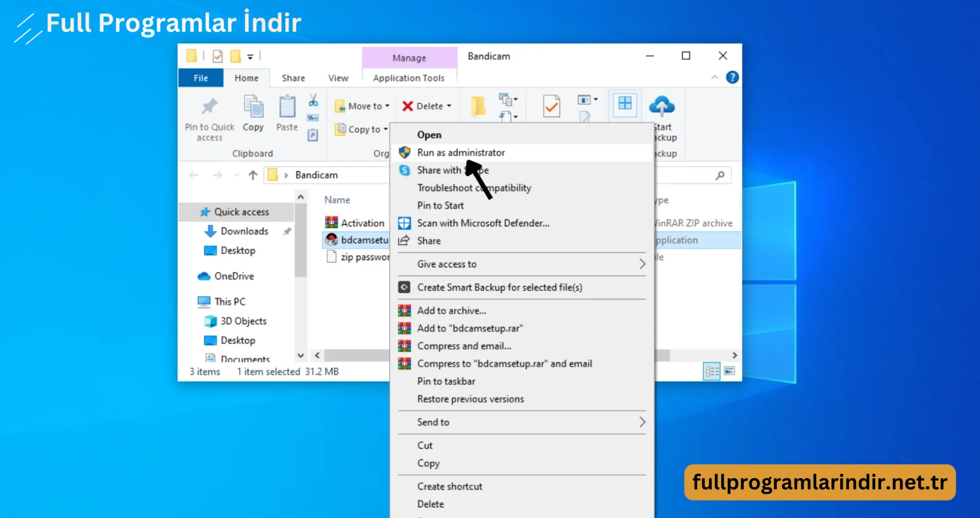Viewport: 980px width, 518px height.
Task: Click the properties icon in title bar
Action: pyautogui.click(x=218, y=56)
